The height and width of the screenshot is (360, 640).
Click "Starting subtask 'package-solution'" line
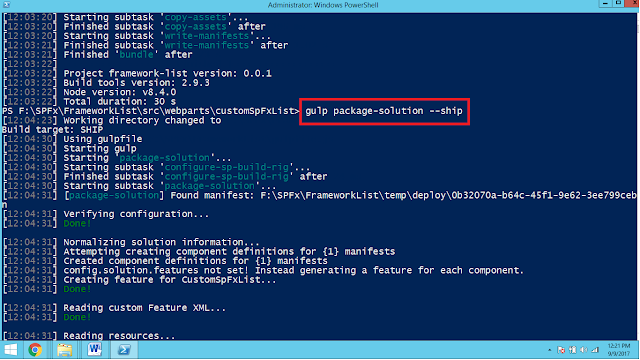[x=169, y=186]
